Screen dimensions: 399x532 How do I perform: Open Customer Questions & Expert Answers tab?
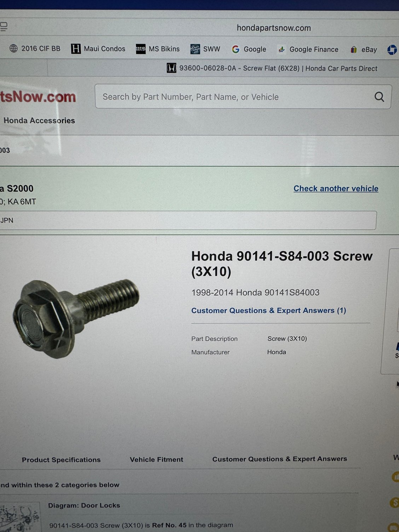point(280,459)
